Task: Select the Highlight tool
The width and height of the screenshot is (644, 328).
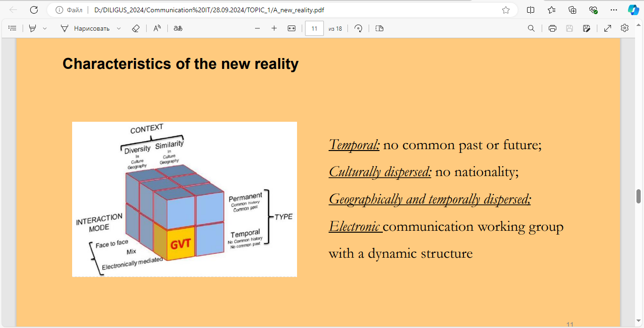Action: click(33, 28)
